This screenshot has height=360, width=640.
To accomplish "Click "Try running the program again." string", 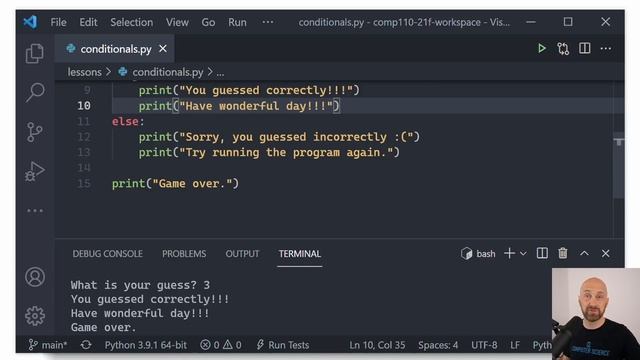I will [x=286, y=152].
